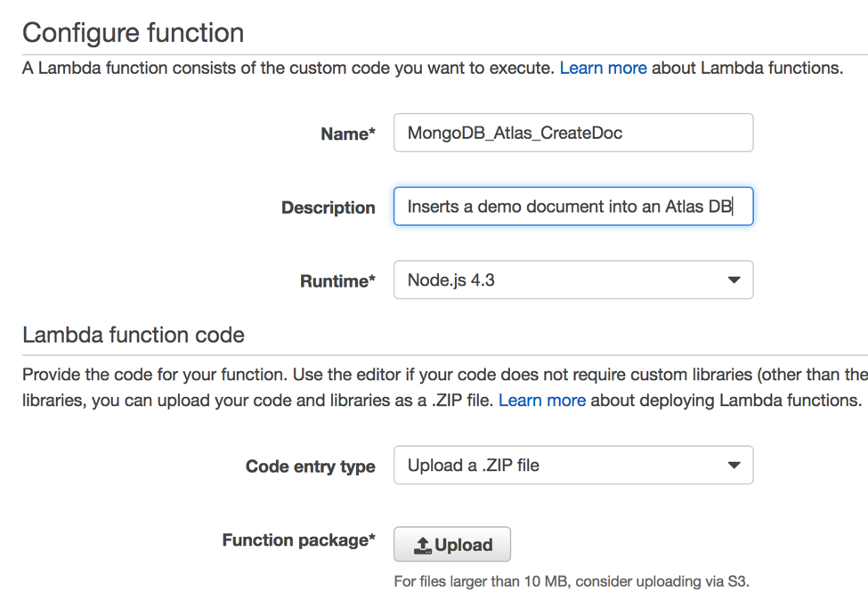Image resolution: width=868 pixels, height=616 pixels.
Task: Click the 'For files larger than 10 MB' hint
Action: 572,581
